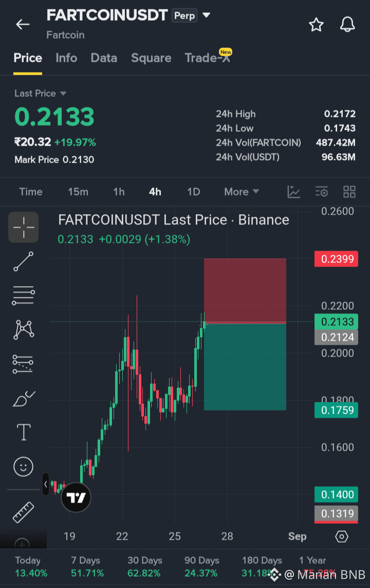Add FARTCOINUSDT to favorites with star
Screen dimensions: 370x588
coord(316,25)
